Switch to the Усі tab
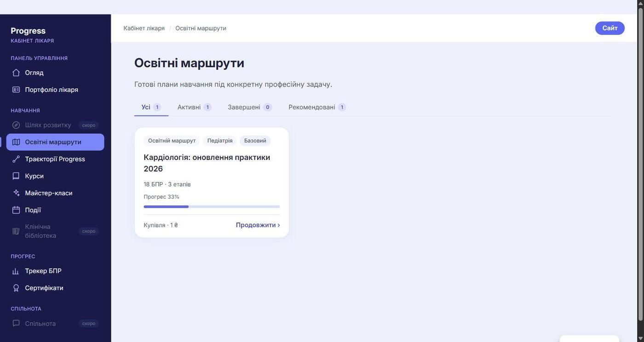 [x=151, y=107]
